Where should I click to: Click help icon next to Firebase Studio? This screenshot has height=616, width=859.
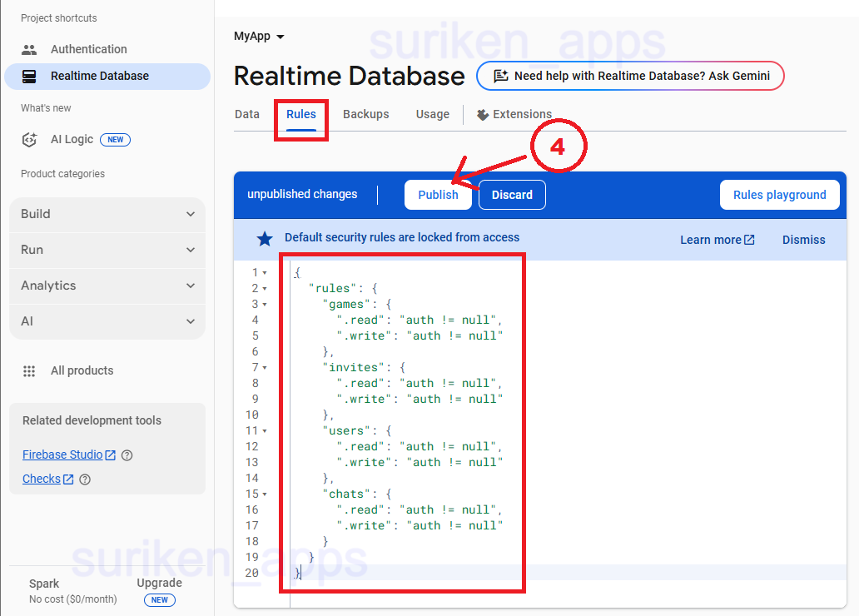(x=127, y=455)
